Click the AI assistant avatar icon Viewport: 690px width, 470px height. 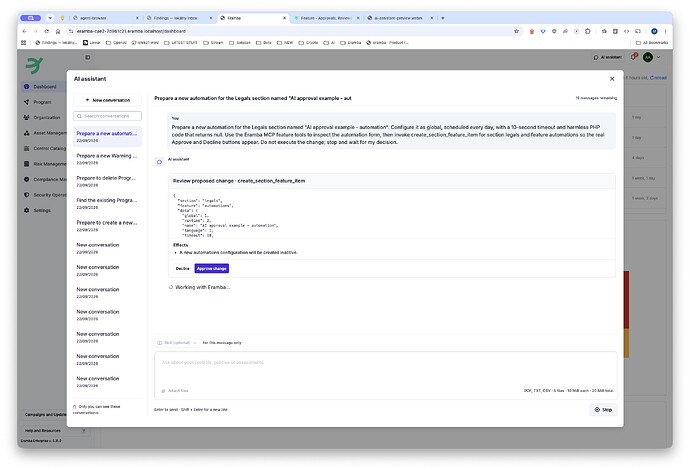coord(159,162)
